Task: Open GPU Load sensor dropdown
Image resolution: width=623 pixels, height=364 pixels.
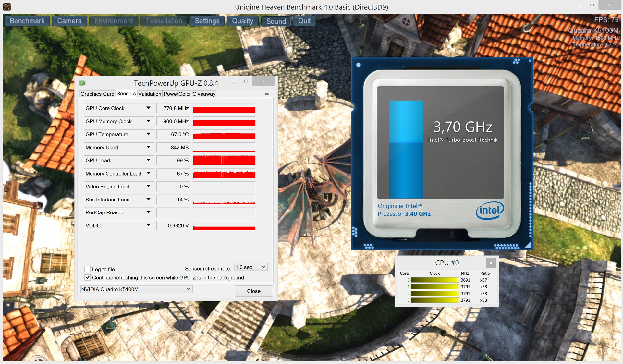Action: 148,160
